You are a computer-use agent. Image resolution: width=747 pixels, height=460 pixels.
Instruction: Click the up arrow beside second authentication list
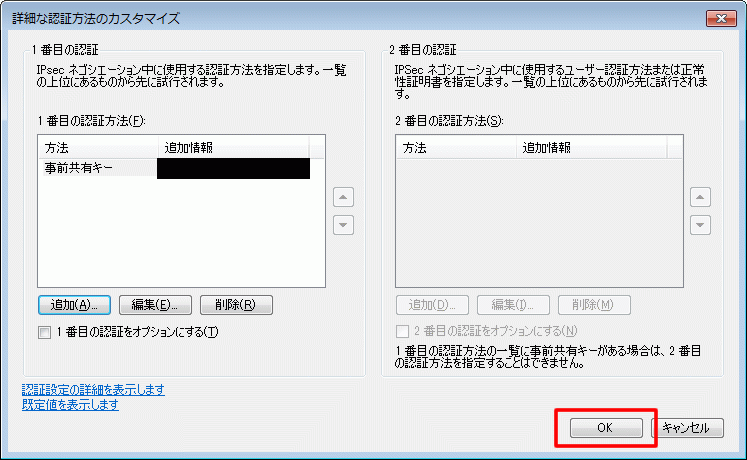click(700, 197)
